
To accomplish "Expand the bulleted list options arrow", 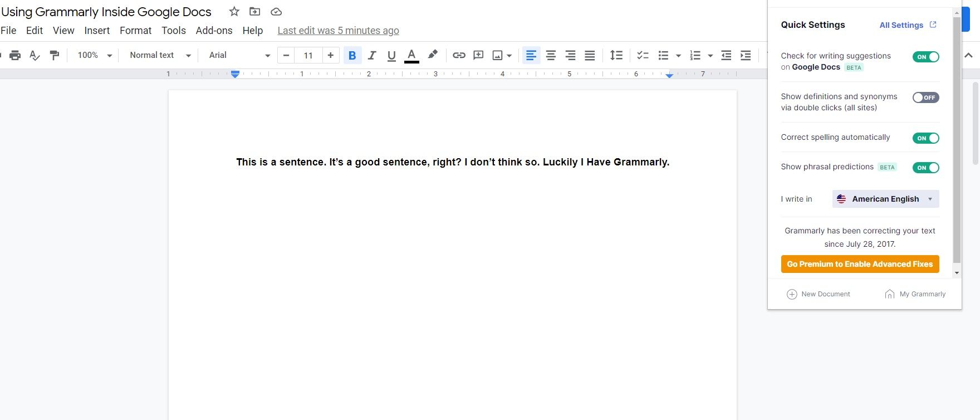I will point(678,56).
